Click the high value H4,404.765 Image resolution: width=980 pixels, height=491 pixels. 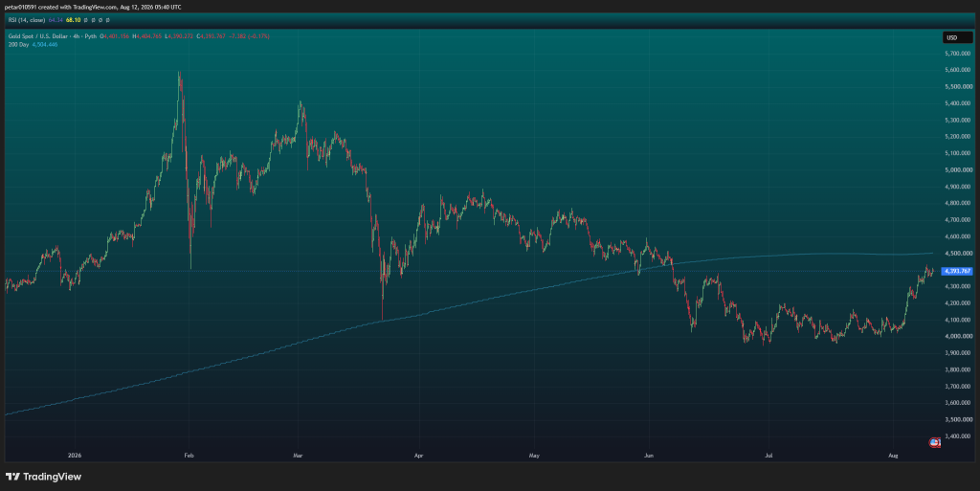point(146,36)
